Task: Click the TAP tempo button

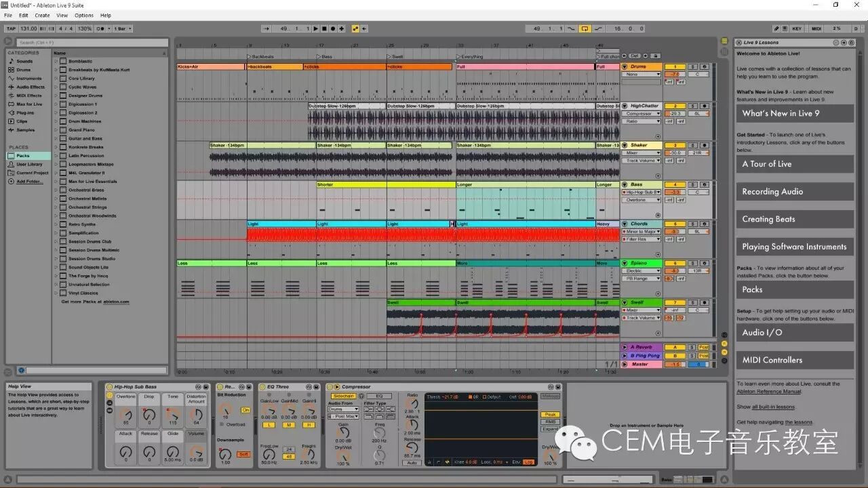Action: (x=11, y=28)
